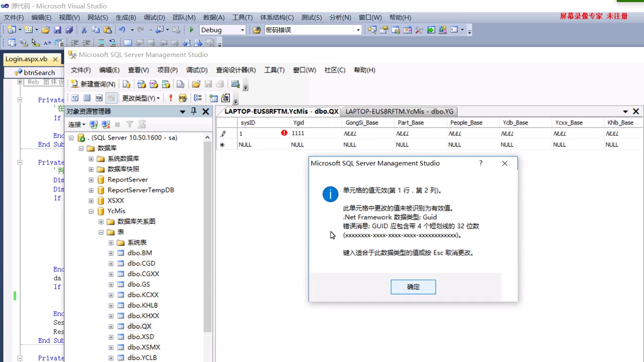Click the Open File icon in SSMS toolbar
Image resolution: width=644 pixels, height=362 pixels.
point(196,84)
